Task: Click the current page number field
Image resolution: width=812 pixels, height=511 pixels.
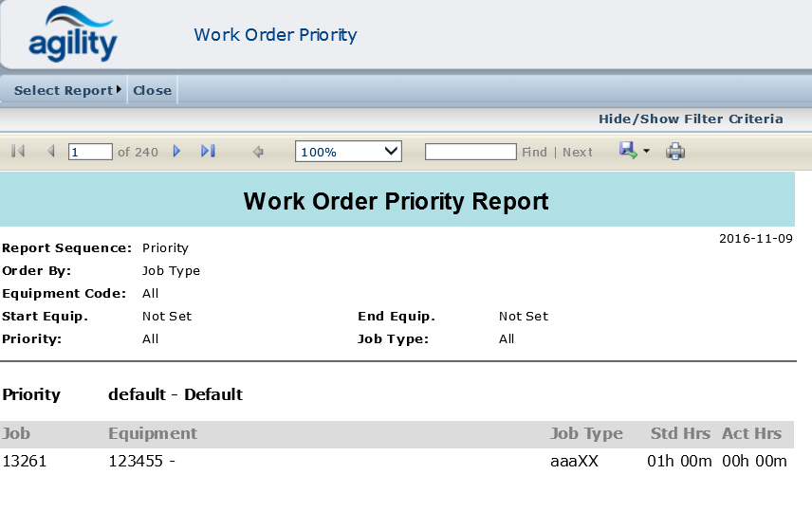Action: (x=90, y=152)
